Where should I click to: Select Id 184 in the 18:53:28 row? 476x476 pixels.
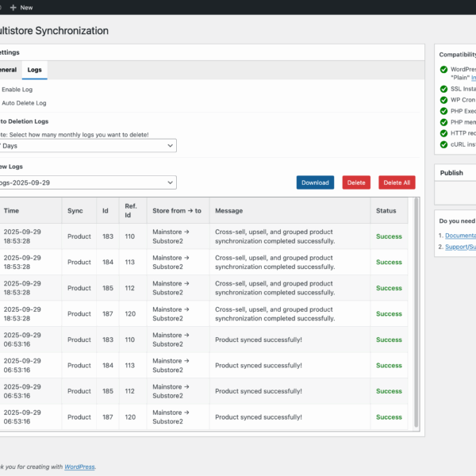(x=108, y=262)
